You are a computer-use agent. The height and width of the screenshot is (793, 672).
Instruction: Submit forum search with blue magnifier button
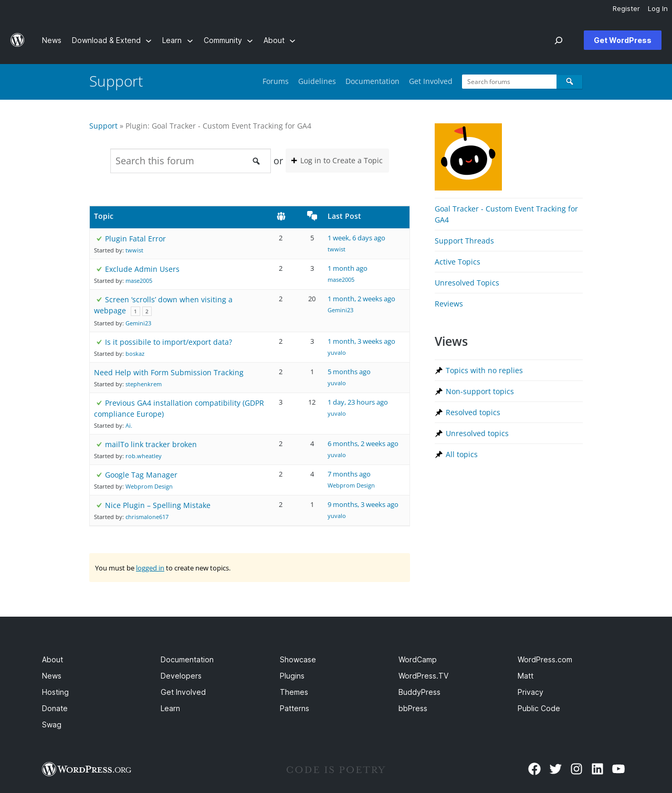[570, 81]
